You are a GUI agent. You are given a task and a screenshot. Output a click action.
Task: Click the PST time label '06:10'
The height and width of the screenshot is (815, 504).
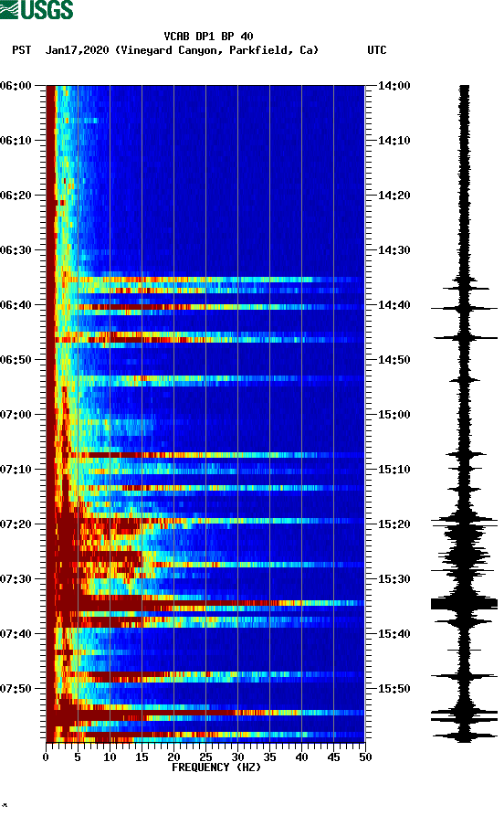pos(16,141)
